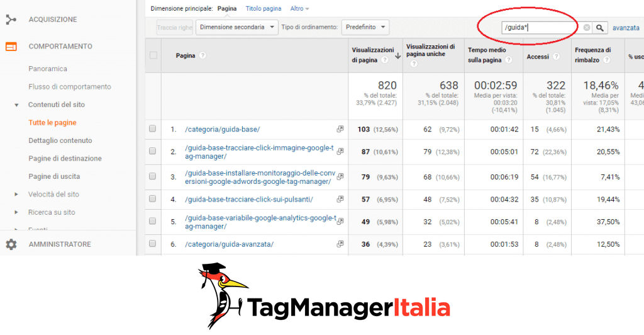Click the 18,46% bounce rate total
This screenshot has height=335, width=644.
pyautogui.click(x=601, y=86)
